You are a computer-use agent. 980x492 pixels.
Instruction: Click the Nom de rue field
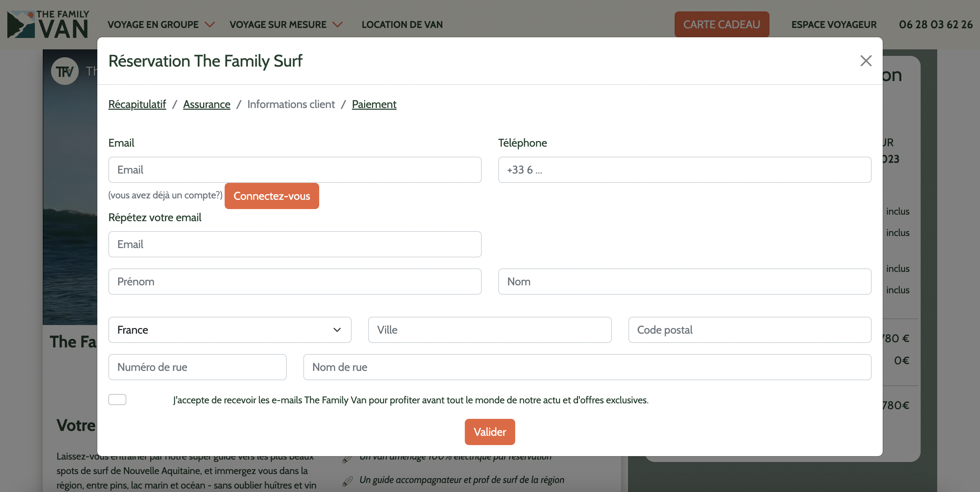click(587, 367)
